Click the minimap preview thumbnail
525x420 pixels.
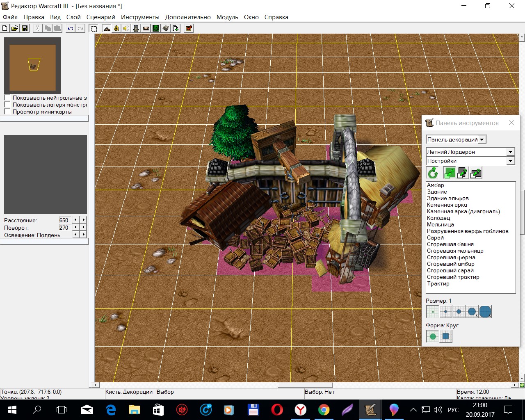(x=32, y=66)
